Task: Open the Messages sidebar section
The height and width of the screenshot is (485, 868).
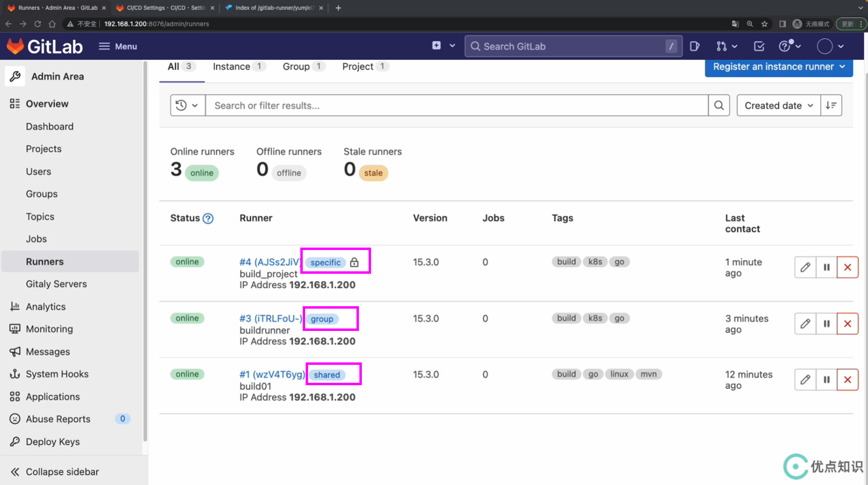Action: [x=47, y=352]
